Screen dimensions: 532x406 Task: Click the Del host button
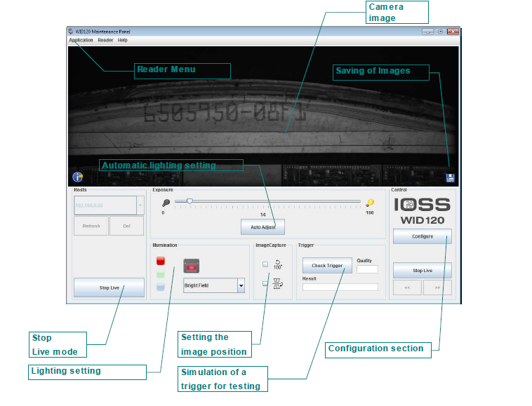coord(126,226)
